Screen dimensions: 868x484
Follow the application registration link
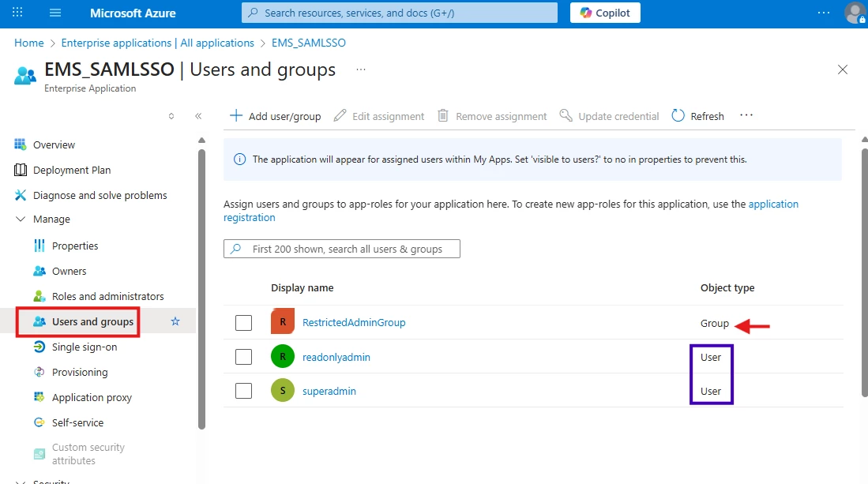pos(511,211)
